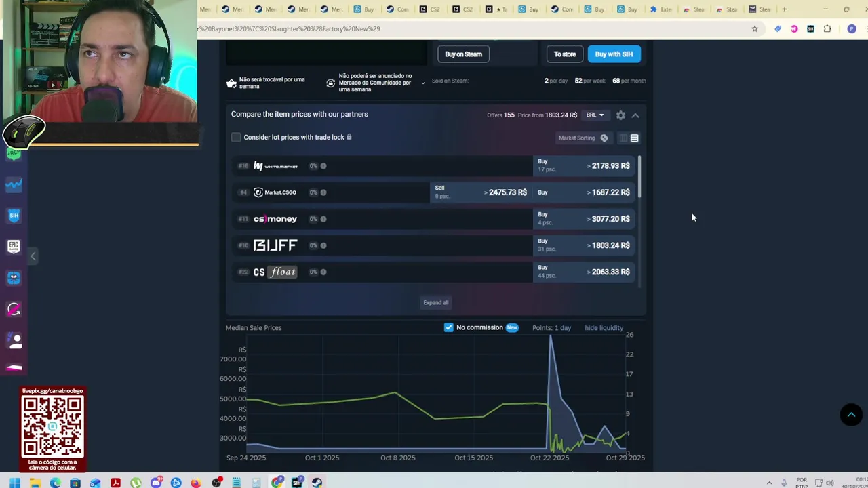This screenshot has width=868, height=488.
Task: Click Expand all partners
Action: pos(436,303)
